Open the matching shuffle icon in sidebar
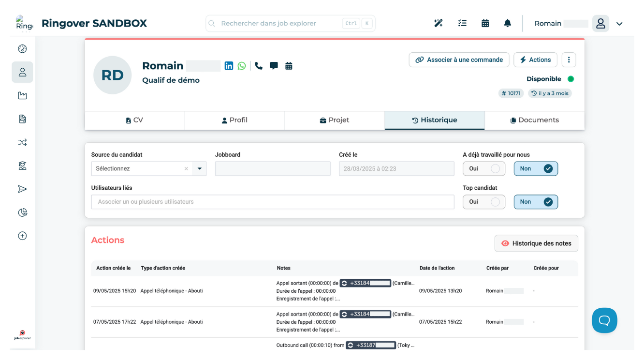The image size is (644, 361). pyautogui.click(x=22, y=142)
